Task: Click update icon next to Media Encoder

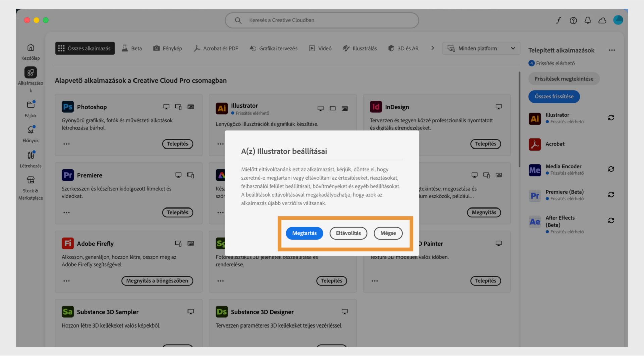Action: (611, 169)
